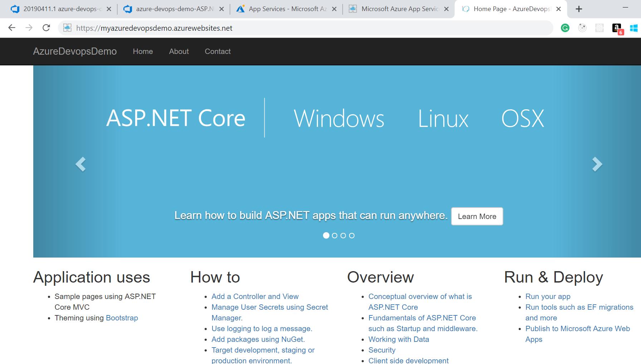This screenshot has width=641, height=364.
Task: Select the fourth carousel indicator dot
Action: [x=352, y=236]
